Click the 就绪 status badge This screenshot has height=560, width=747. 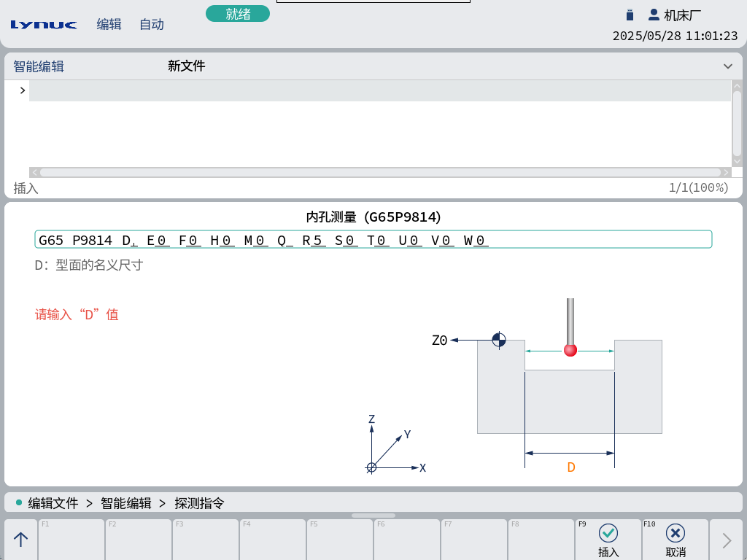tap(238, 14)
